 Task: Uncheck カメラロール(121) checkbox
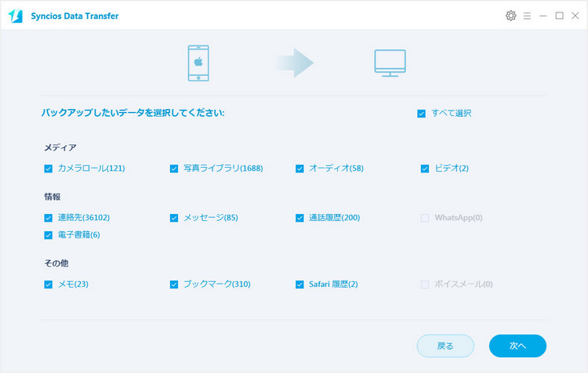49,168
